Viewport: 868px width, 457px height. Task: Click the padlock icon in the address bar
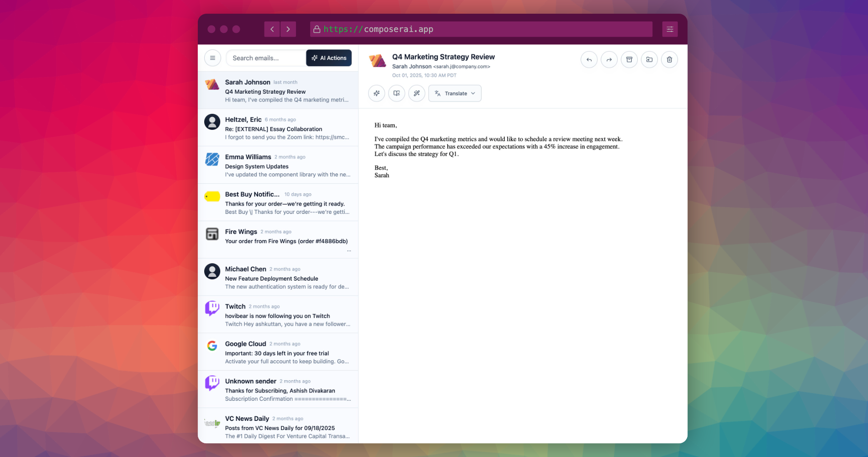point(317,29)
